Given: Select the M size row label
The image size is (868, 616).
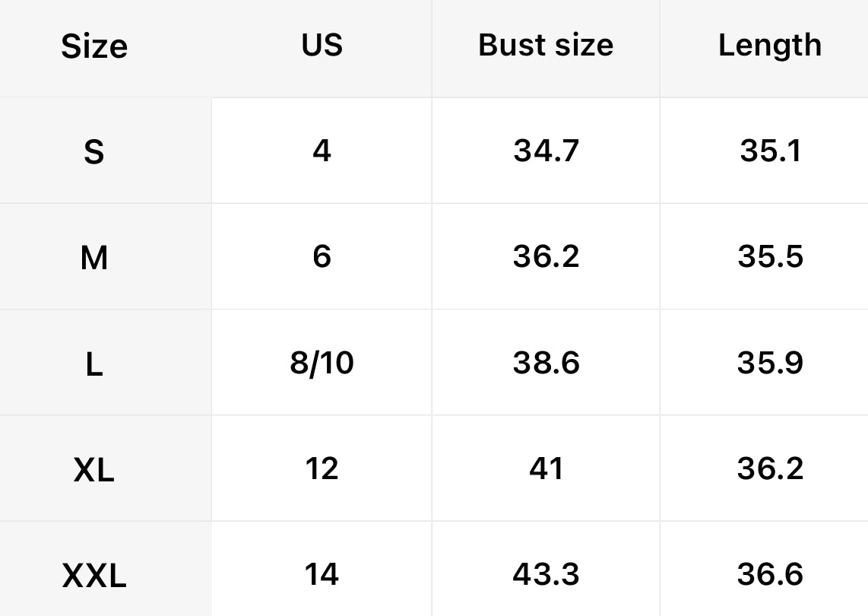Looking at the screenshot, I should click(x=94, y=259).
